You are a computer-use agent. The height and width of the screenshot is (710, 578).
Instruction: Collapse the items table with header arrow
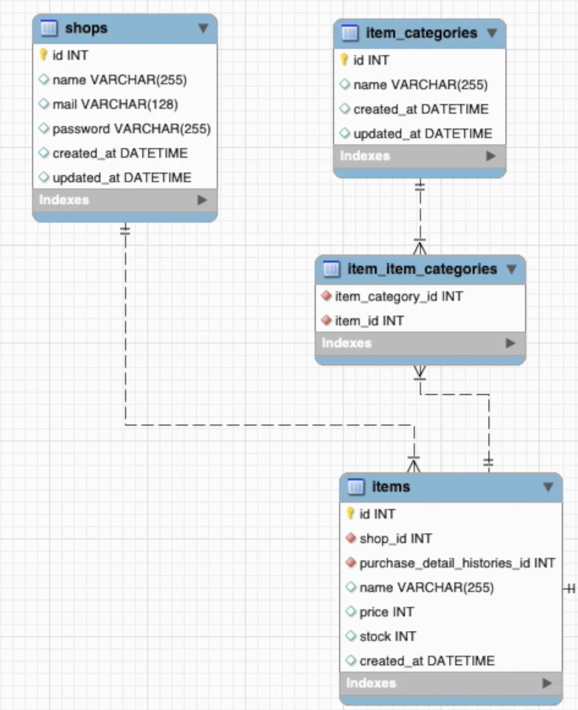(548, 487)
